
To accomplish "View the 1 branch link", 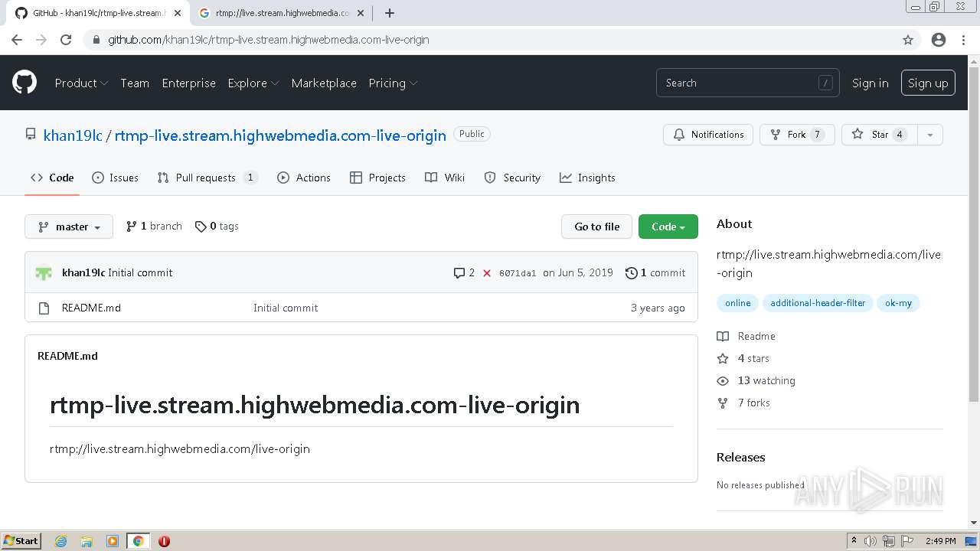I will point(154,227).
